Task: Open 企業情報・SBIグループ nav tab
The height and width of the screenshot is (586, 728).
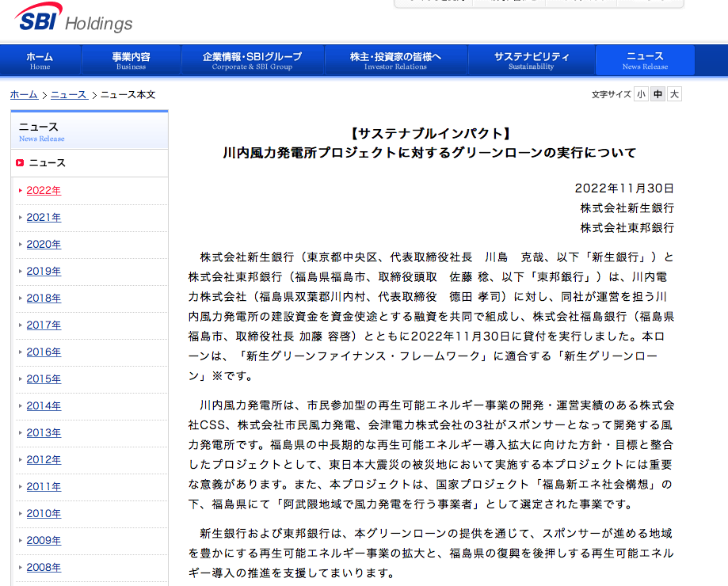Action: click(252, 60)
